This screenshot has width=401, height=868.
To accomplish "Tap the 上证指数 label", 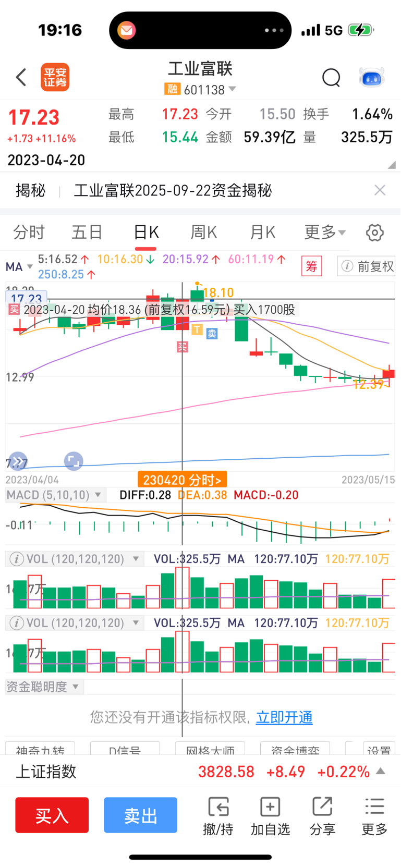I will [x=46, y=772].
